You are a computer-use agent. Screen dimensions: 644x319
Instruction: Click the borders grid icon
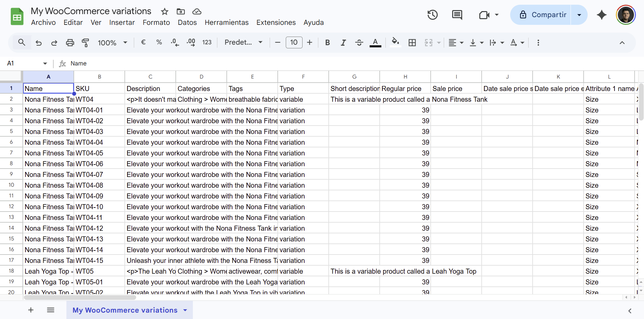[x=412, y=43]
